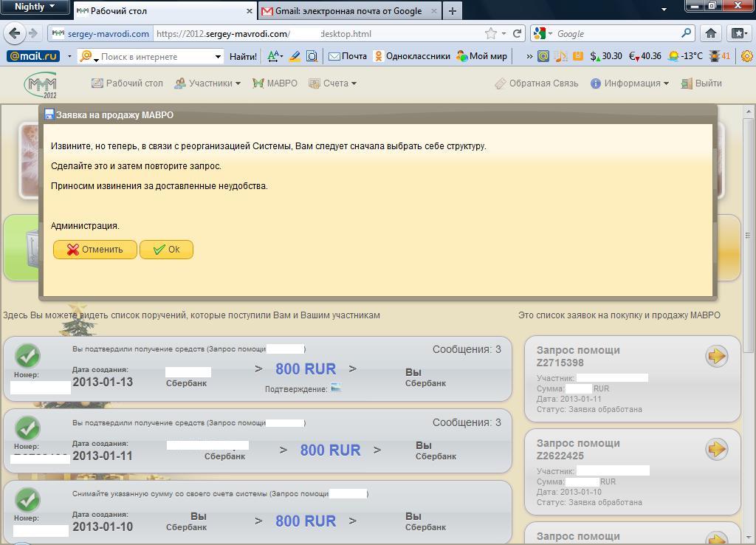Open the weather -13°C toolbar widget
Screen dimensions: 756x545
[x=685, y=56]
